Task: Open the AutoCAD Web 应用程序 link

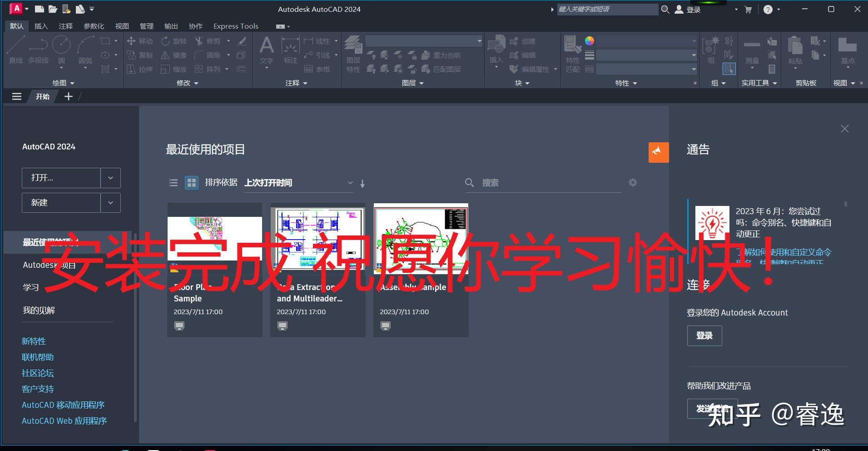Action: 64,421
